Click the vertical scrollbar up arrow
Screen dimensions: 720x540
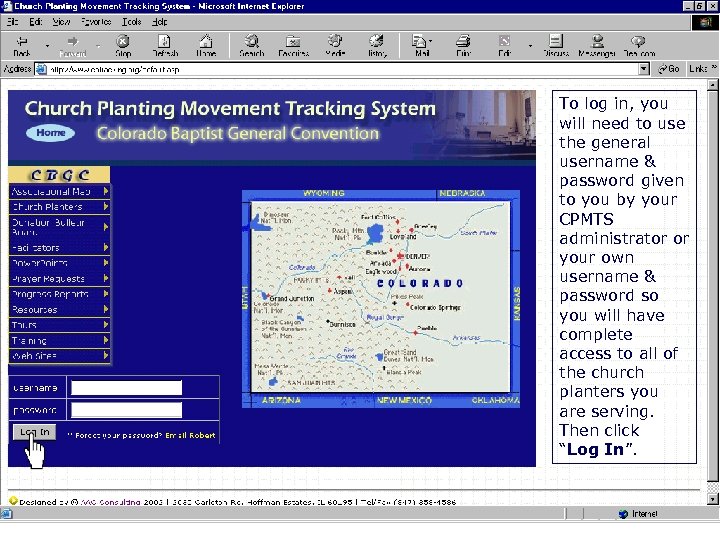coord(712,84)
